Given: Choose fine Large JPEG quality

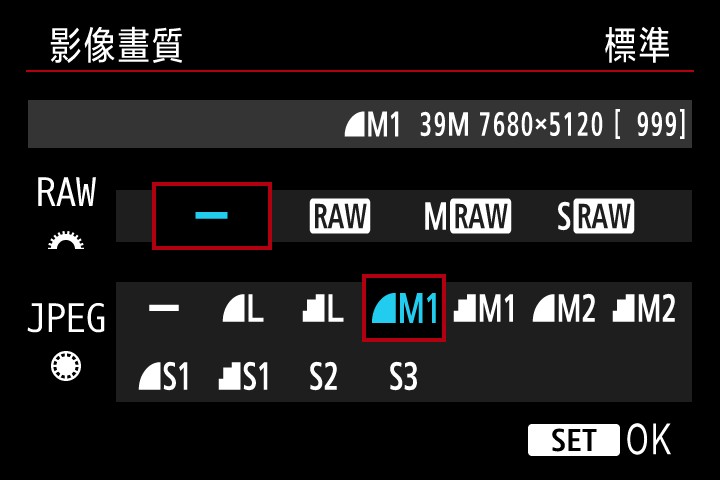Looking at the screenshot, I should point(243,308).
